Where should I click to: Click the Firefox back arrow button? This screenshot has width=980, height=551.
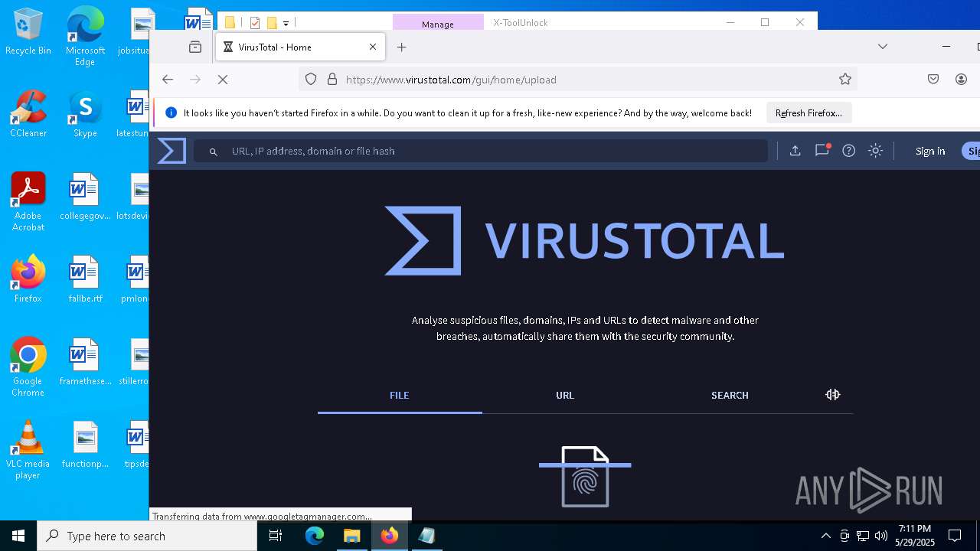click(x=168, y=79)
